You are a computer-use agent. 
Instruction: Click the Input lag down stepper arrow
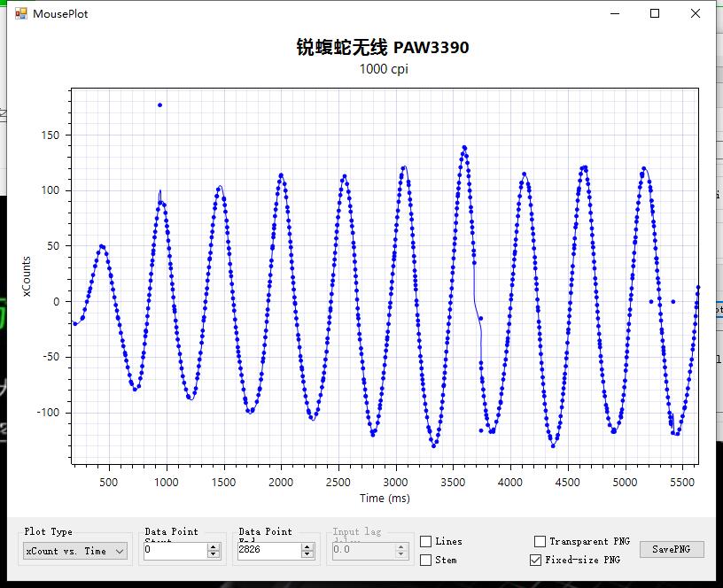(x=401, y=554)
